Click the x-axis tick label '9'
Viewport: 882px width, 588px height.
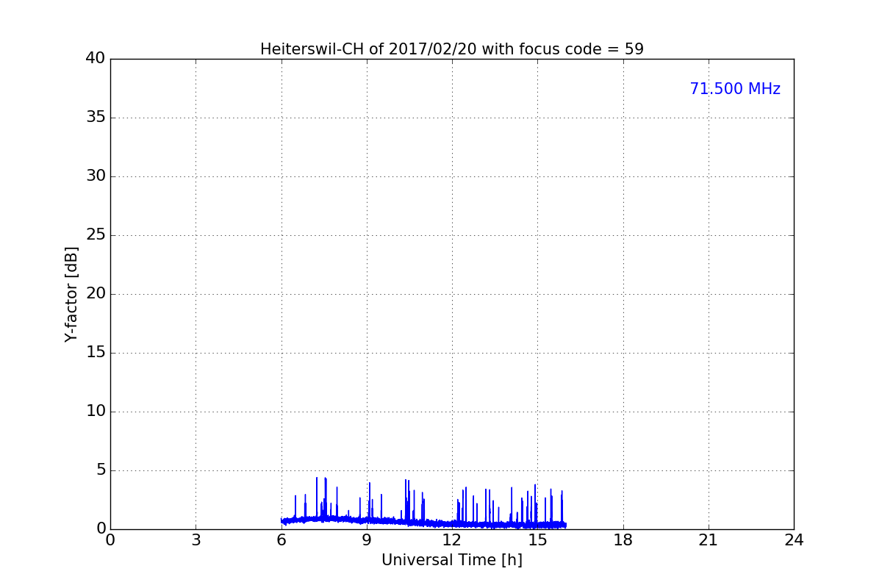[367, 540]
